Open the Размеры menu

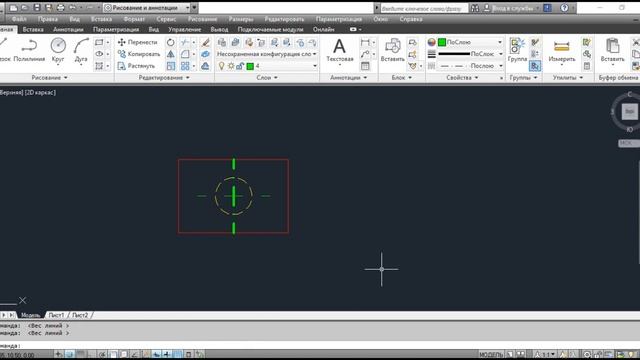[x=241, y=19]
